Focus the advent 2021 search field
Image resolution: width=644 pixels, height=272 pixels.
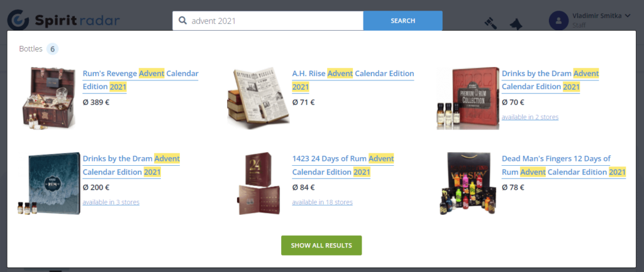click(x=268, y=21)
